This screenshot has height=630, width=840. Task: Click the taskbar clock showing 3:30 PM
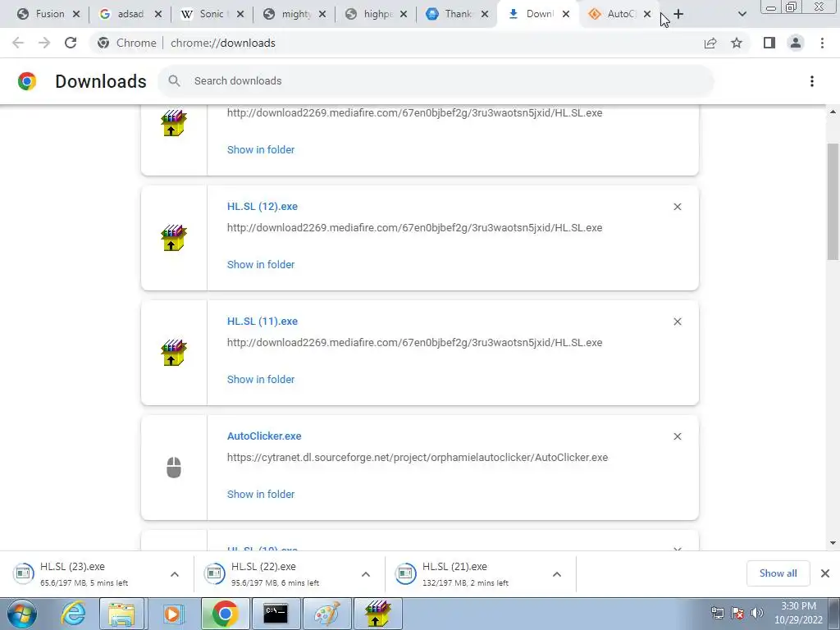click(x=798, y=614)
